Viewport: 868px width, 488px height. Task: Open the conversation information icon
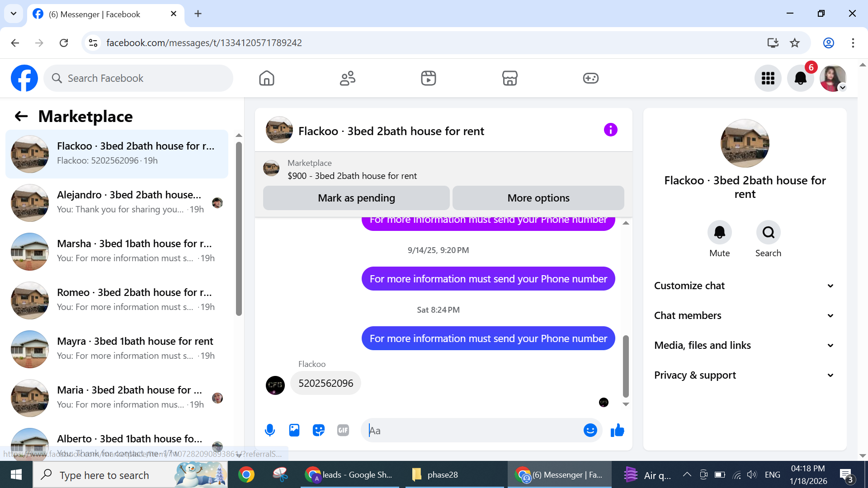(610, 130)
